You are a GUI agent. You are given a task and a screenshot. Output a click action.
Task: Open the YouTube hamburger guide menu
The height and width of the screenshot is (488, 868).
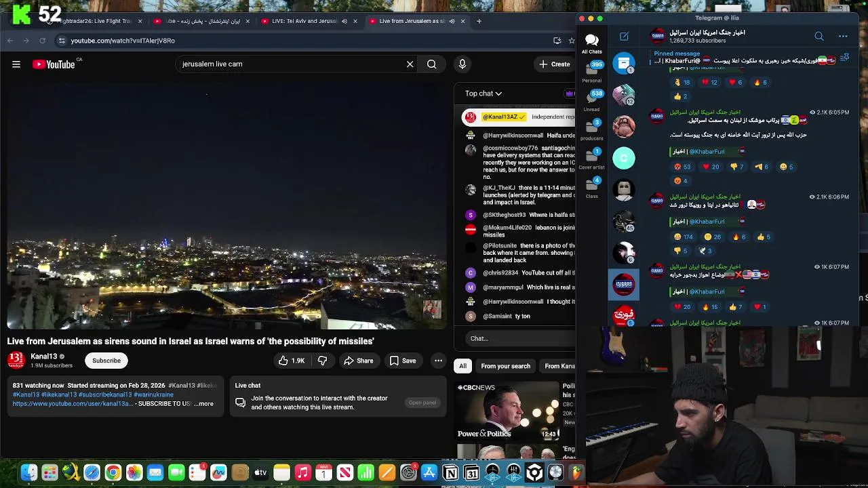pos(16,64)
